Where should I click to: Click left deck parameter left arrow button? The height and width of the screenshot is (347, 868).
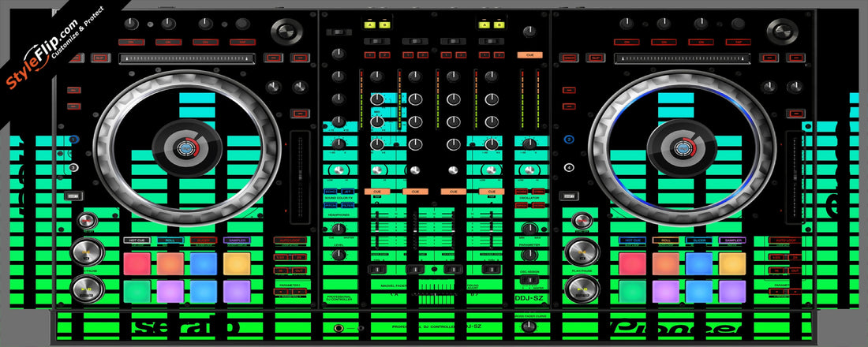[281, 291]
